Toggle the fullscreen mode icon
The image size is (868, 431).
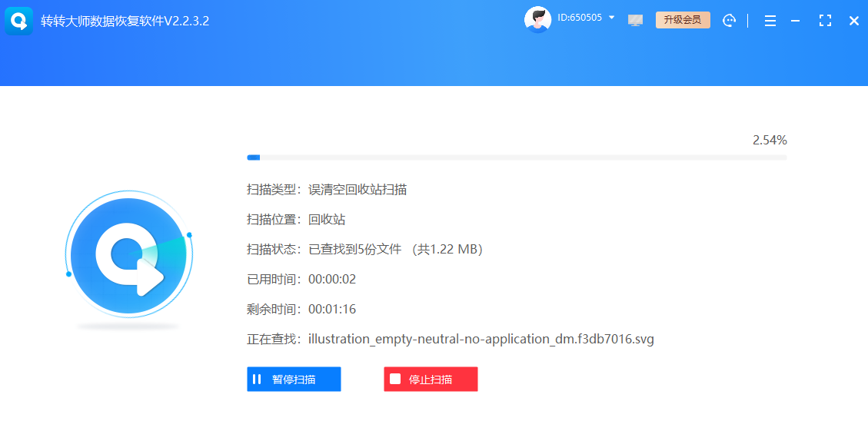click(826, 21)
